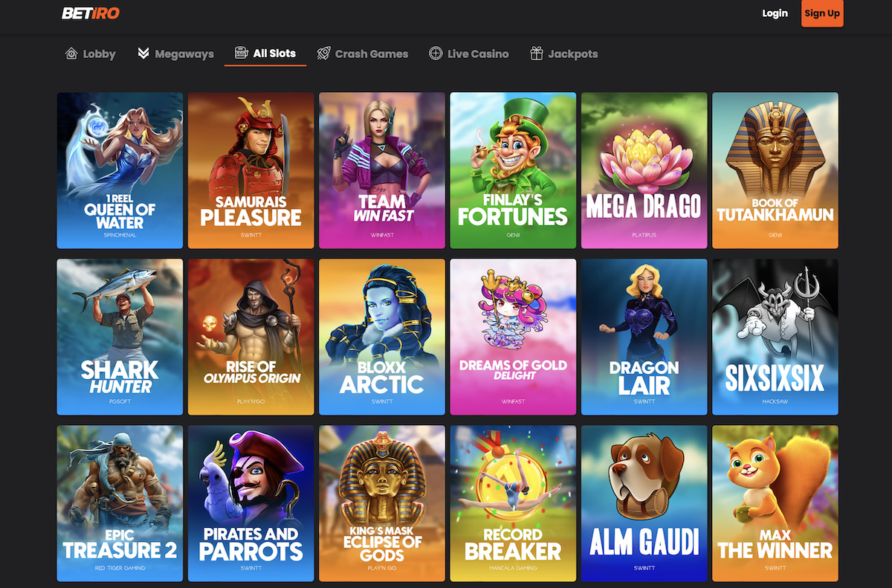Launch the Finlay's Fortunes game tile
Screen dimensions: 892x588
pos(513,170)
